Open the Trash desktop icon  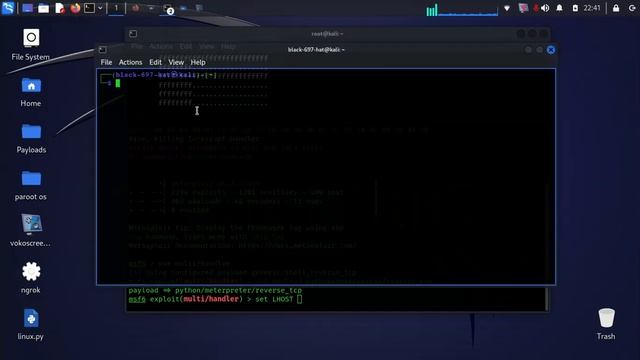[606, 324]
